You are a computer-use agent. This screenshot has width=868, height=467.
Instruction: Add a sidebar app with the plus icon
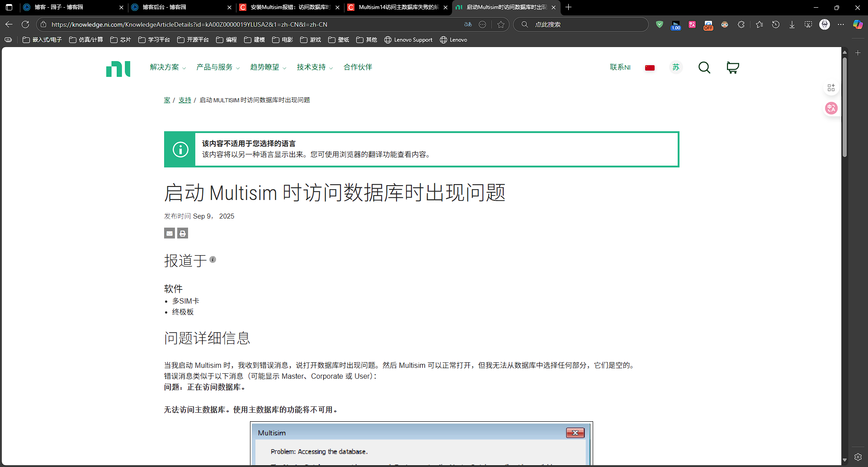coord(858,53)
